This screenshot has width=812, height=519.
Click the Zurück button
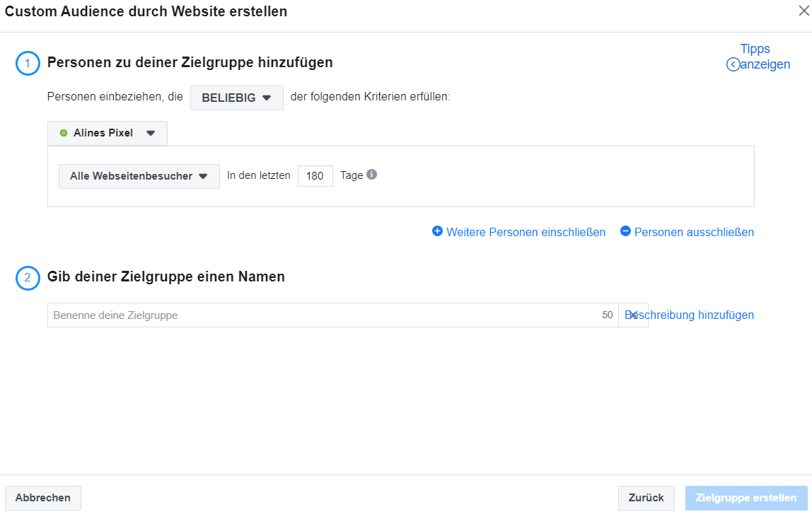(646, 498)
